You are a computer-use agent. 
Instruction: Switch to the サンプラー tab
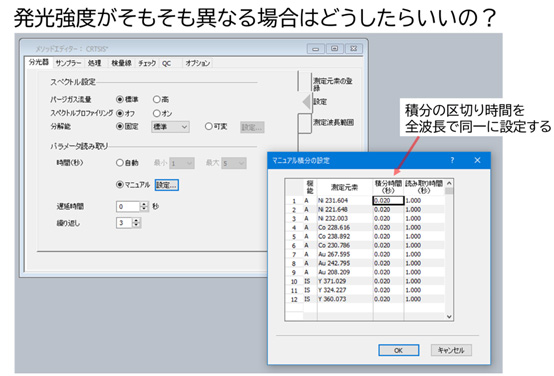pos(68,63)
